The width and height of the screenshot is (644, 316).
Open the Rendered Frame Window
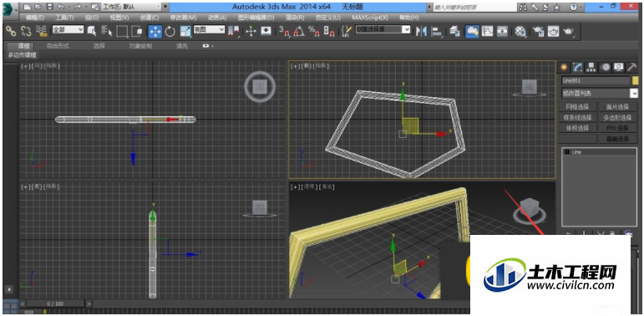coord(553,31)
